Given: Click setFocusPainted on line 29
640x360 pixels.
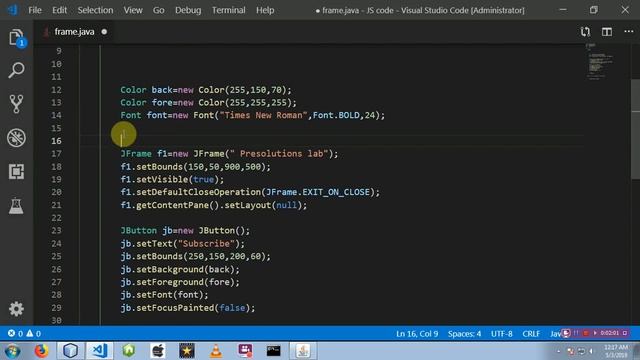Looking at the screenshot, I should coord(175,308).
